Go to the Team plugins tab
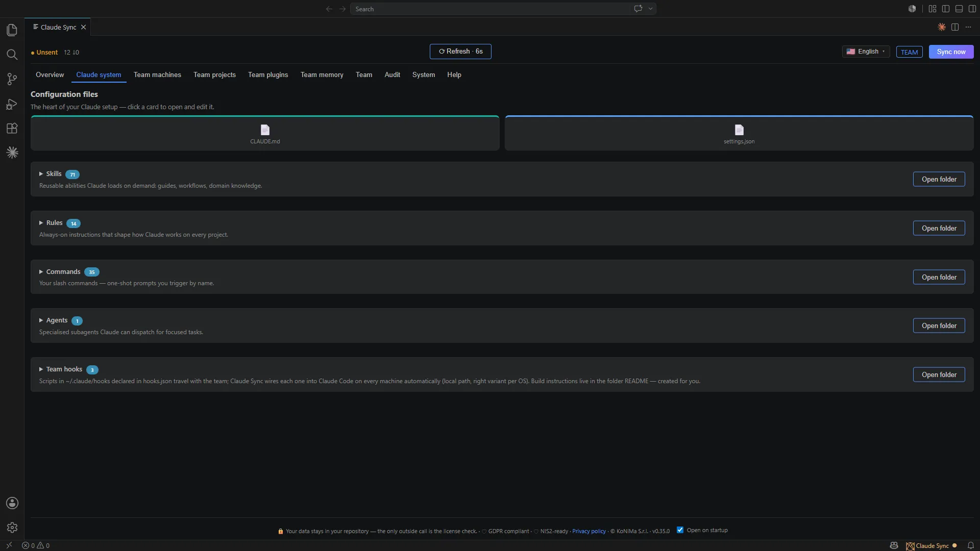980x551 pixels. click(268, 74)
